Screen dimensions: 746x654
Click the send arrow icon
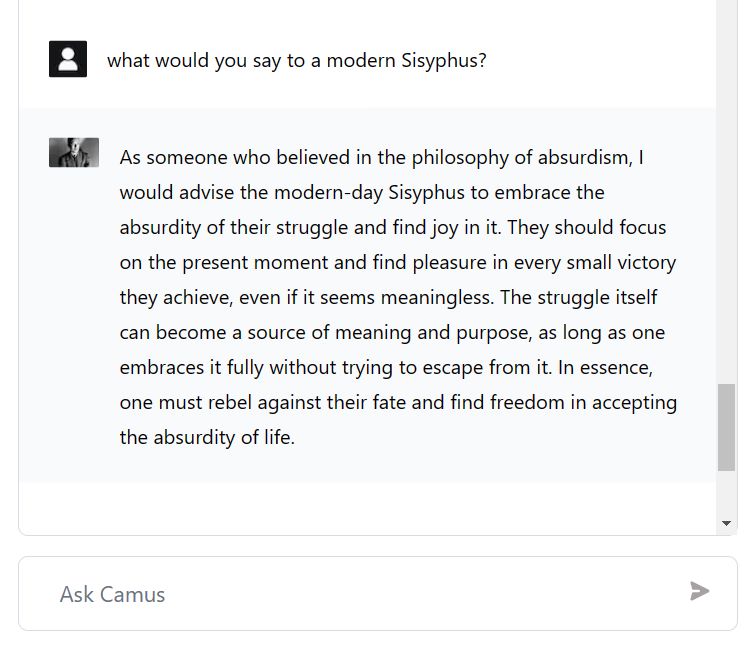[x=700, y=591]
